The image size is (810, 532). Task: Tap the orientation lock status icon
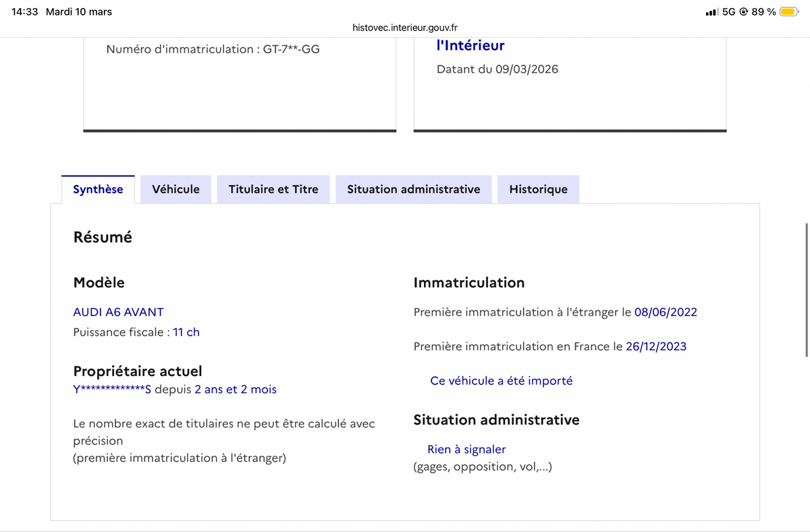tap(744, 11)
